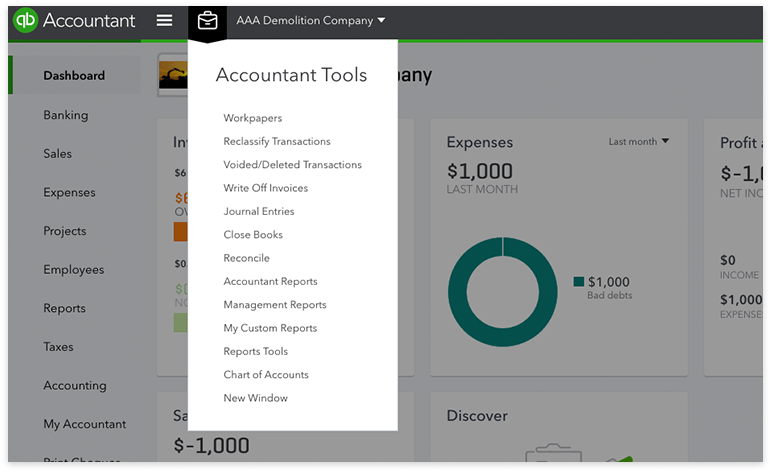
Task: Select Close Books option
Action: tap(253, 235)
